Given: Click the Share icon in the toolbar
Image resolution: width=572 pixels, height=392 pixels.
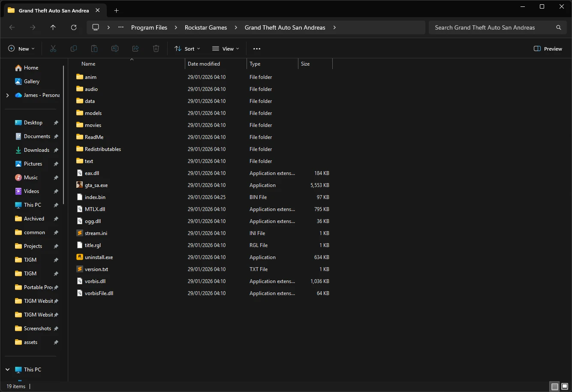Looking at the screenshot, I should point(135,48).
